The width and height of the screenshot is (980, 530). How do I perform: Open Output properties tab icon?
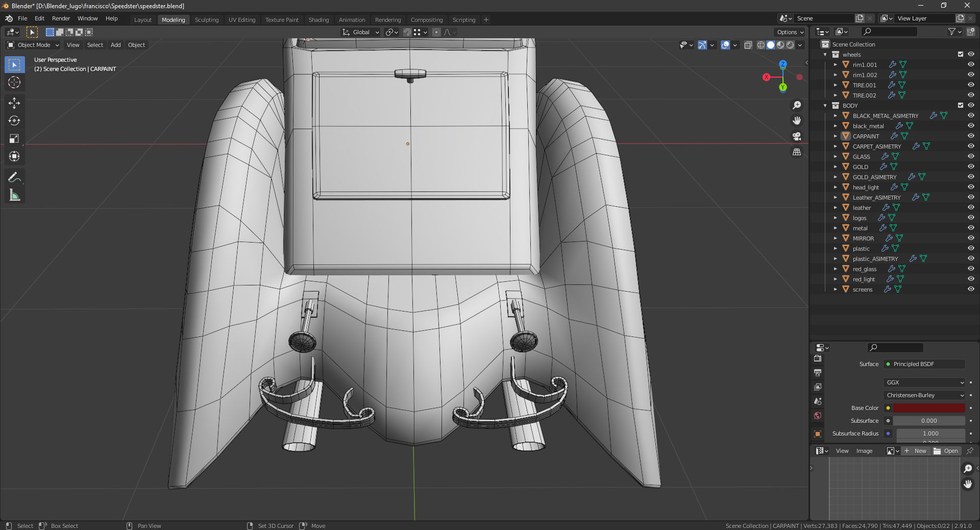[818, 373]
